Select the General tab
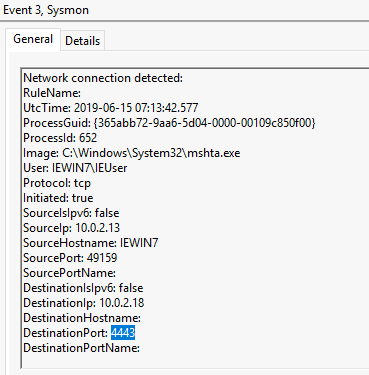The height and width of the screenshot is (375, 369). 33,39
